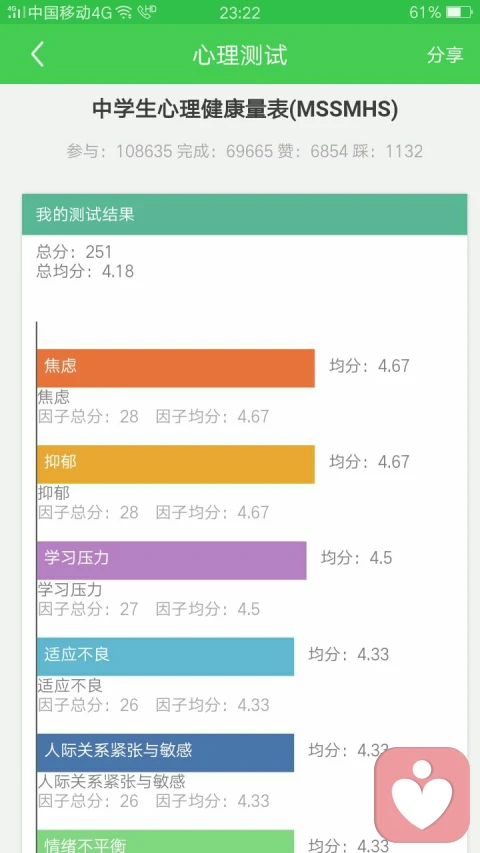The image size is (480, 853).
Task: Tap the 分享 share button
Action: (x=445, y=54)
